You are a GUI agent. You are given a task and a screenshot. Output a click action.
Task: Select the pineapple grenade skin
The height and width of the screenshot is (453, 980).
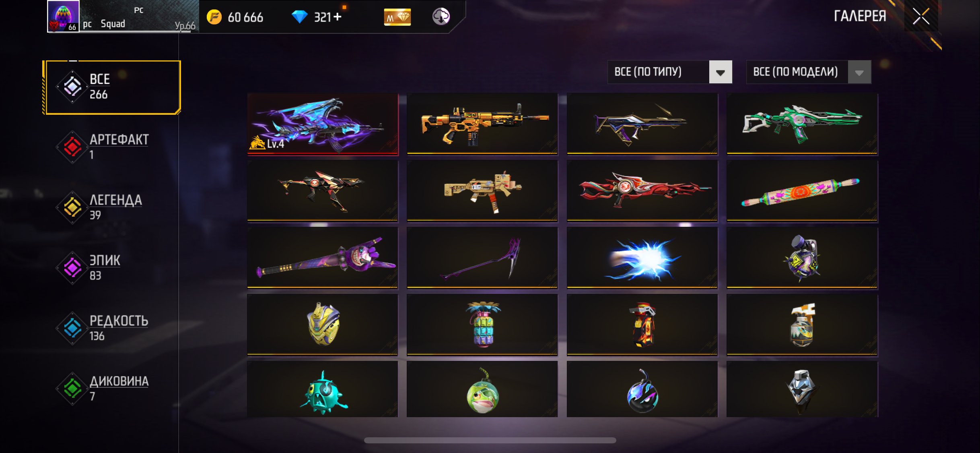pyautogui.click(x=482, y=325)
